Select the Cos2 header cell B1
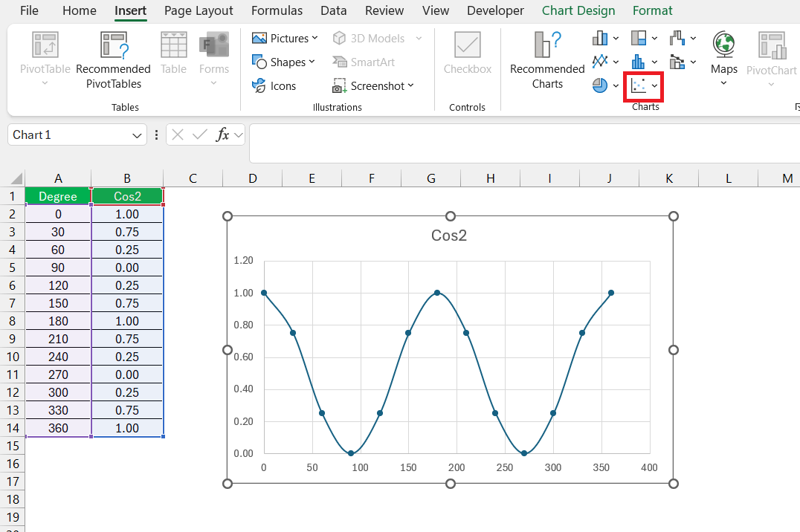This screenshot has width=800, height=532. tap(128, 196)
